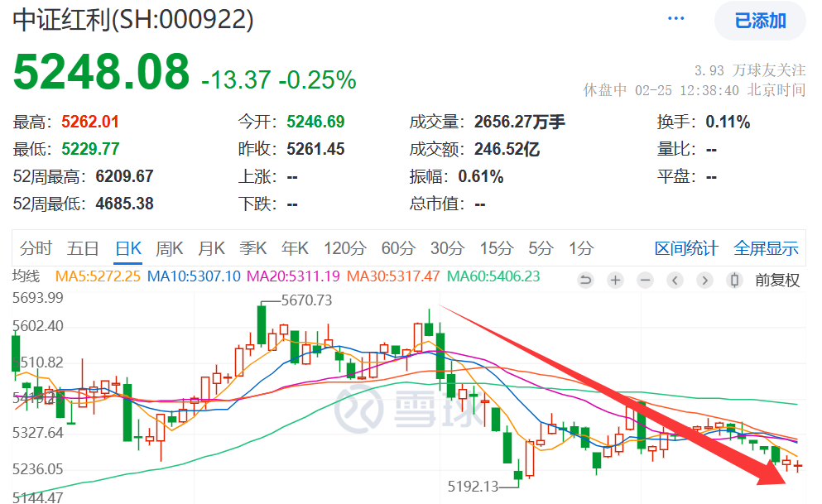Open the three-dot more options menu
Image resolution: width=822 pixels, height=504 pixels.
pos(675,19)
